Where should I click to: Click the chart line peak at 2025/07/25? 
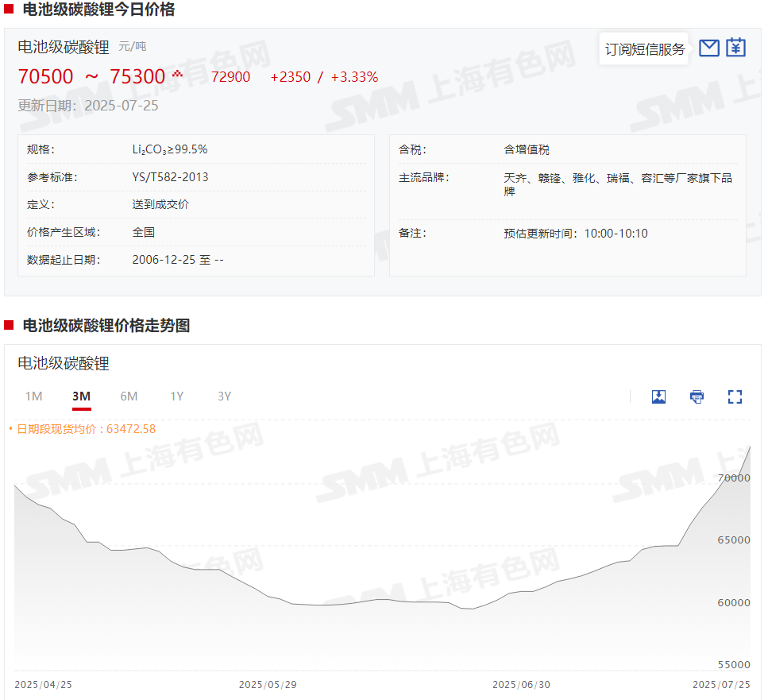(750, 447)
